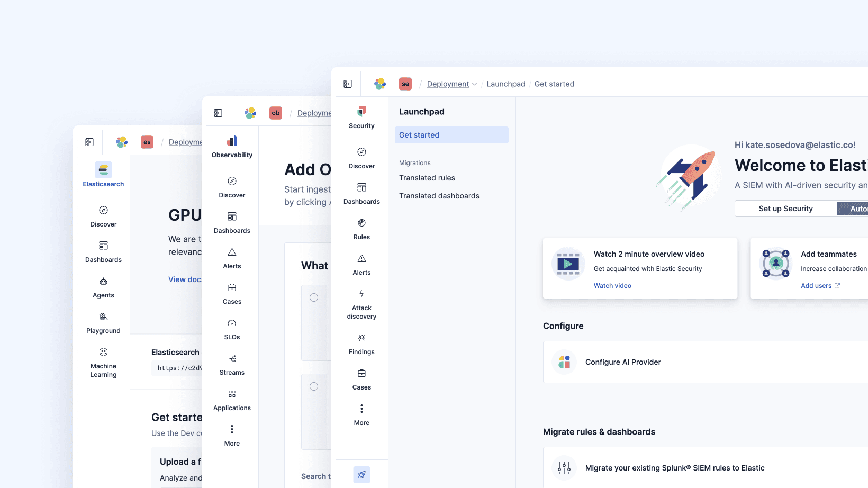Open Translated dashboards under Migrations

point(439,196)
